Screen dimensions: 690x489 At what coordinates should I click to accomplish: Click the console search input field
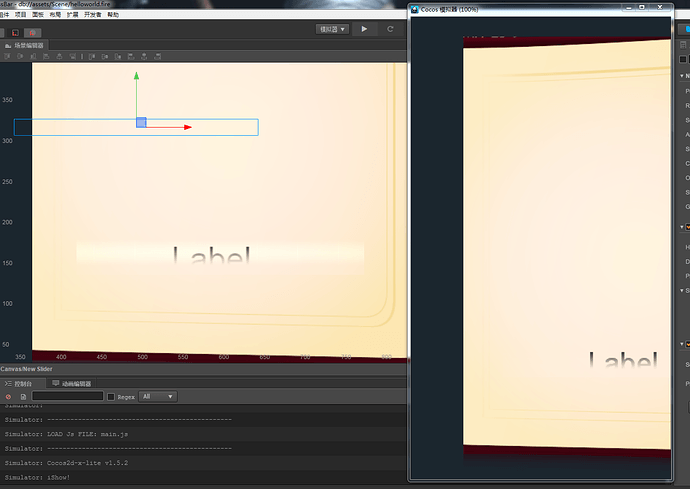pos(67,397)
